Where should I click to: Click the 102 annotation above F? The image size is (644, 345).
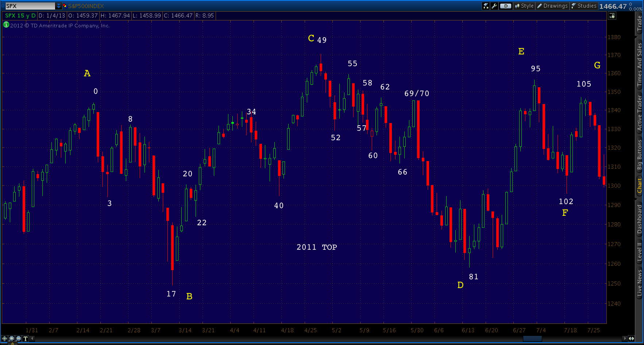[x=566, y=202]
